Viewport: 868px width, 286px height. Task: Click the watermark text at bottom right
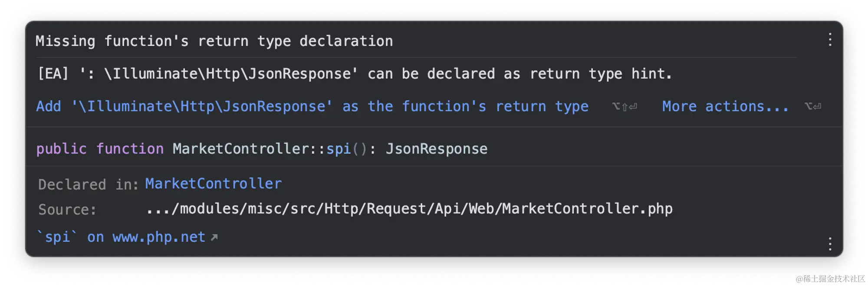point(830,279)
